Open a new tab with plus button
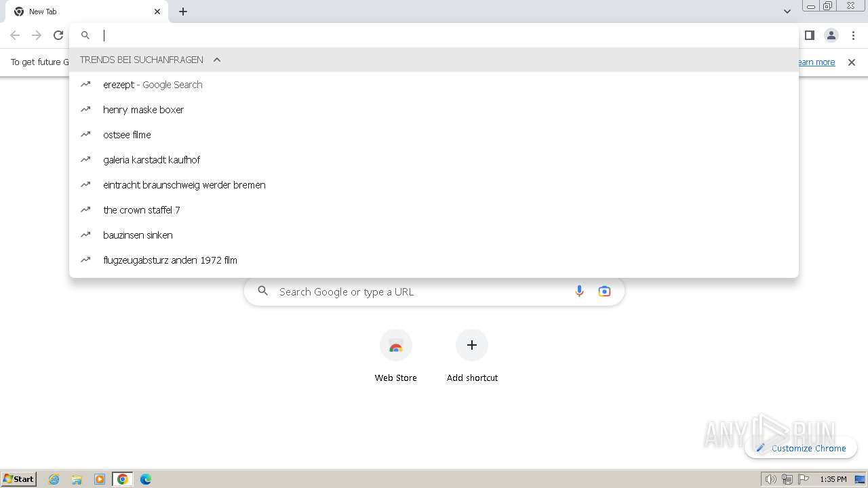Viewport: 868px width, 488px height. click(183, 12)
